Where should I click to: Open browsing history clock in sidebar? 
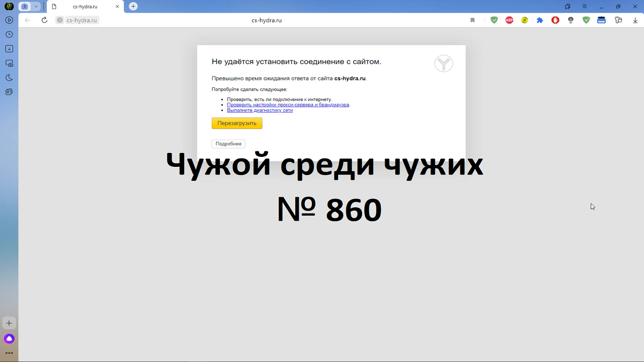[9, 35]
